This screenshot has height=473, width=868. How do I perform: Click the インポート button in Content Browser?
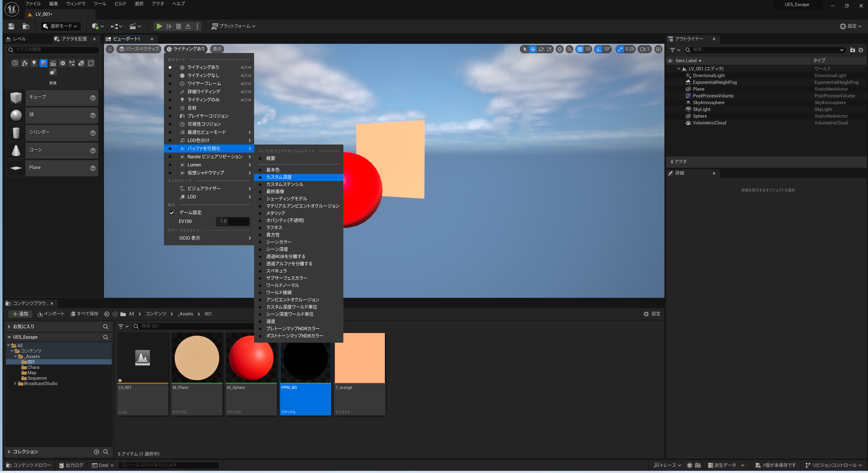[x=51, y=314]
